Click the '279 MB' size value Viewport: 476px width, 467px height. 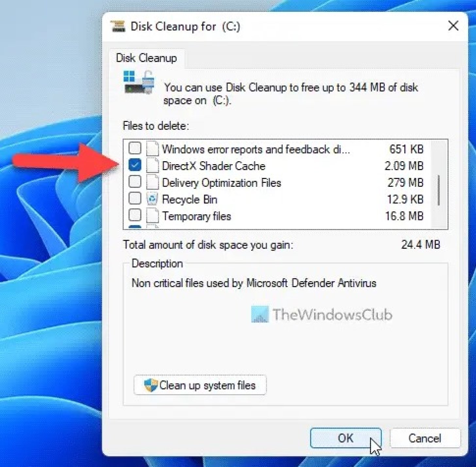(405, 182)
